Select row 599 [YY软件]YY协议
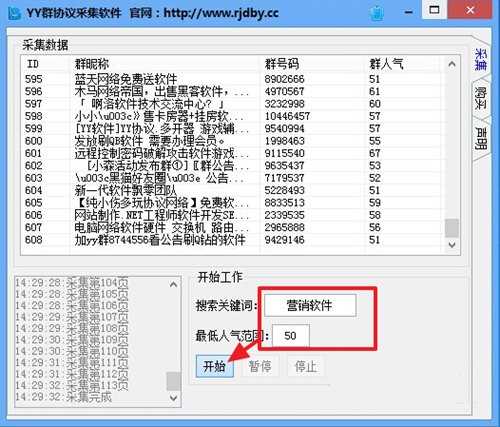The image size is (500, 427). [232, 128]
